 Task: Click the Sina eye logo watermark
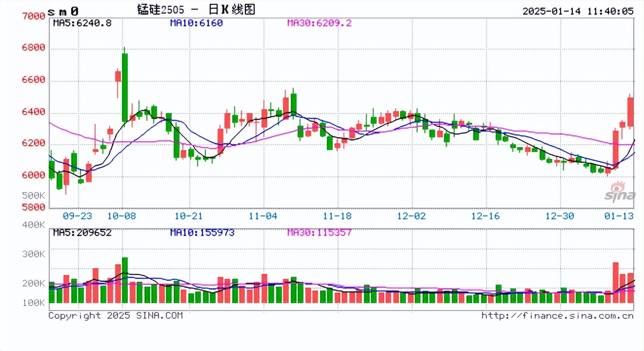(x=621, y=192)
